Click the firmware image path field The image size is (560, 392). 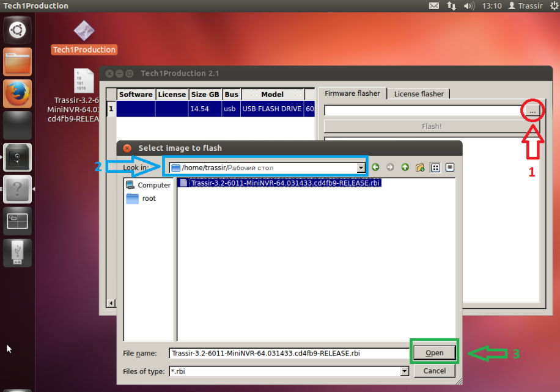pos(425,111)
